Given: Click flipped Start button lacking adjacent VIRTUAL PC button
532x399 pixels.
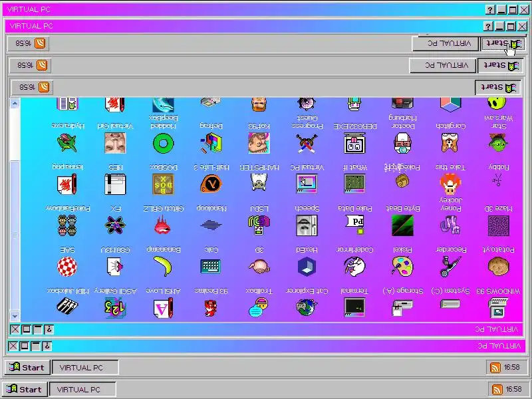Looking at the screenshot, I should coord(497,88).
